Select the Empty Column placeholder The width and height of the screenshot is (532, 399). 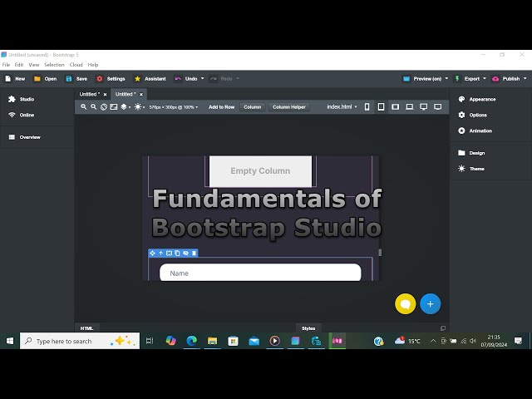(x=260, y=171)
